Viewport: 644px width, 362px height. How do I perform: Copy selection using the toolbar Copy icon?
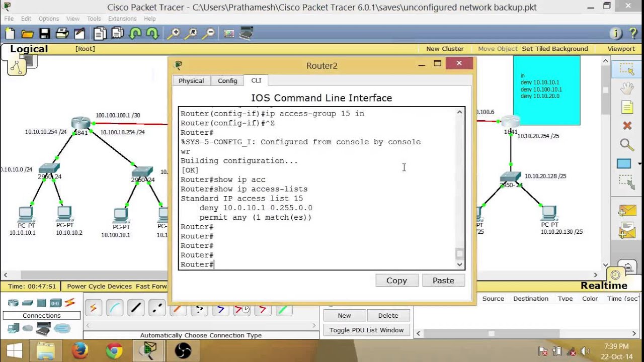(100, 34)
